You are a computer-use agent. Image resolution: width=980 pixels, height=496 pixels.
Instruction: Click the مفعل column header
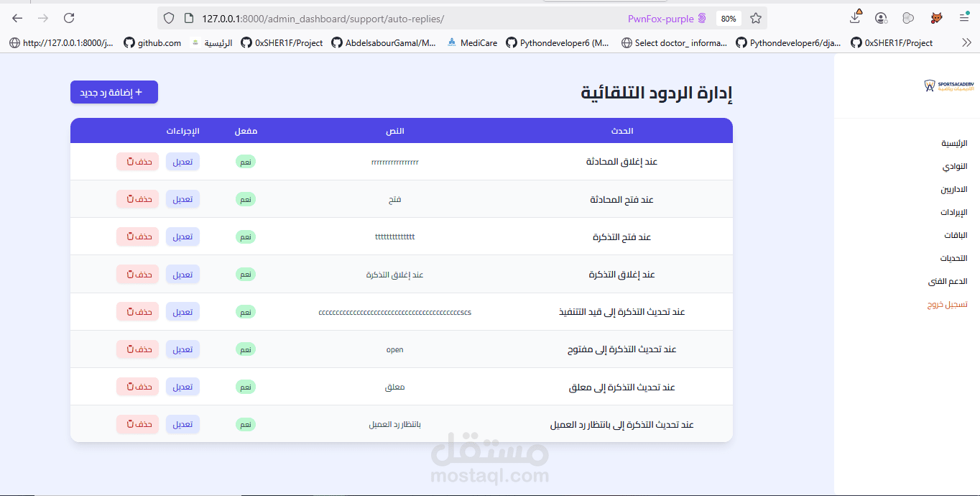246,131
